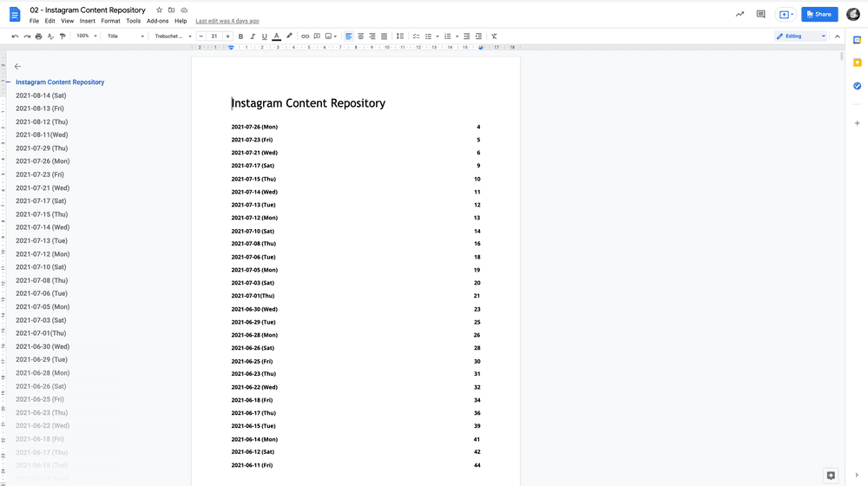This screenshot has width=868, height=486.
Task: Select the paint format roller icon
Action: click(62, 36)
